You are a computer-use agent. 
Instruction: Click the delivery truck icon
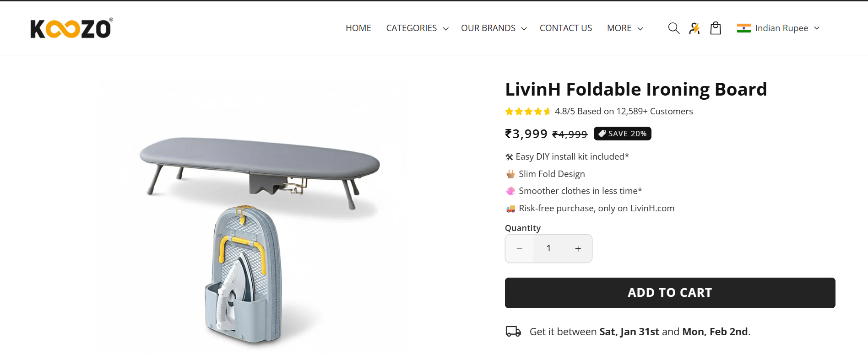[513, 332]
